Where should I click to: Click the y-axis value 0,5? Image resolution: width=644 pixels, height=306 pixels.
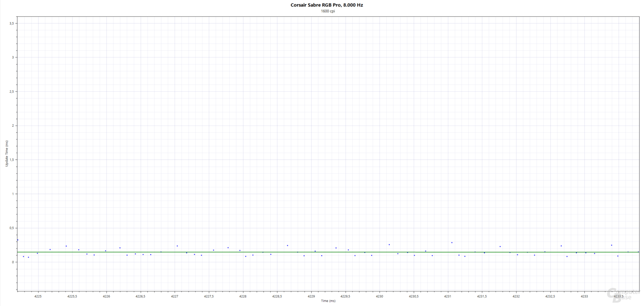pos(12,228)
